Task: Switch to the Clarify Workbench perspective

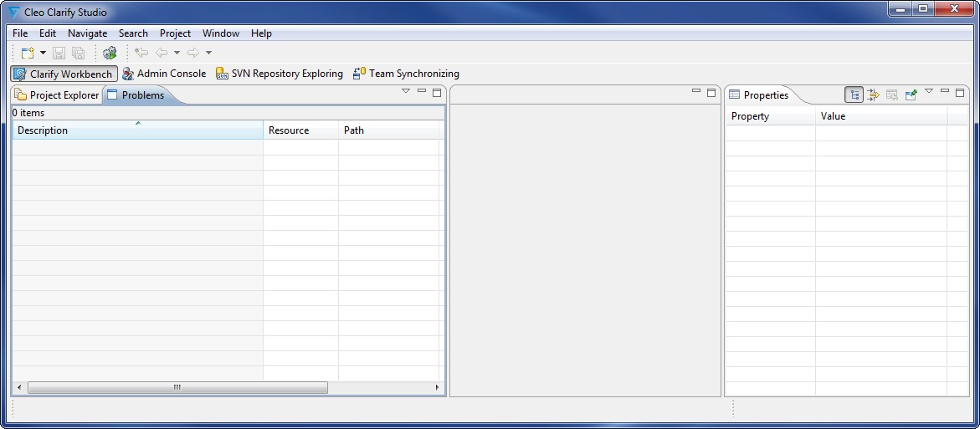Action: pyautogui.click(x=64, y=74)
